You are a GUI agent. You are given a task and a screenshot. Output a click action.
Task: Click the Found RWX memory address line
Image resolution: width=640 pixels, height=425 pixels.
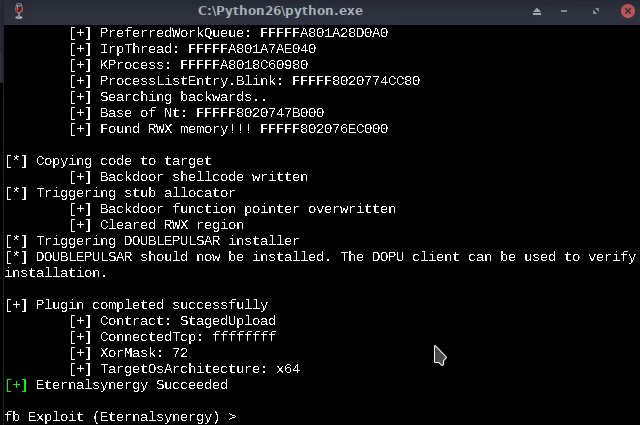(229, 129)
